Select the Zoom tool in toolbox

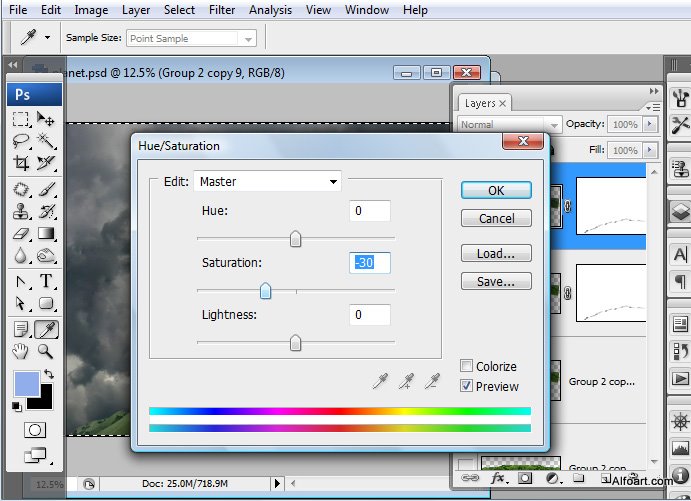tap(46, 351)
